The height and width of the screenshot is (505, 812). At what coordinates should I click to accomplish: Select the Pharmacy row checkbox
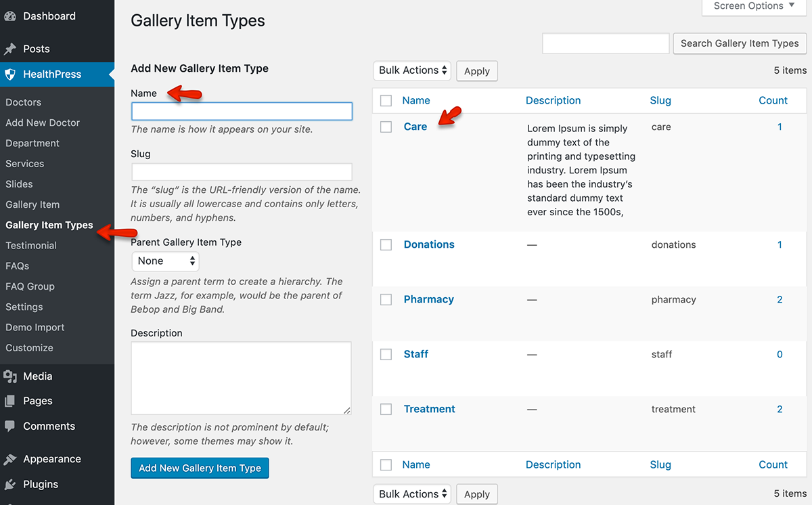[x=386, y=300]
